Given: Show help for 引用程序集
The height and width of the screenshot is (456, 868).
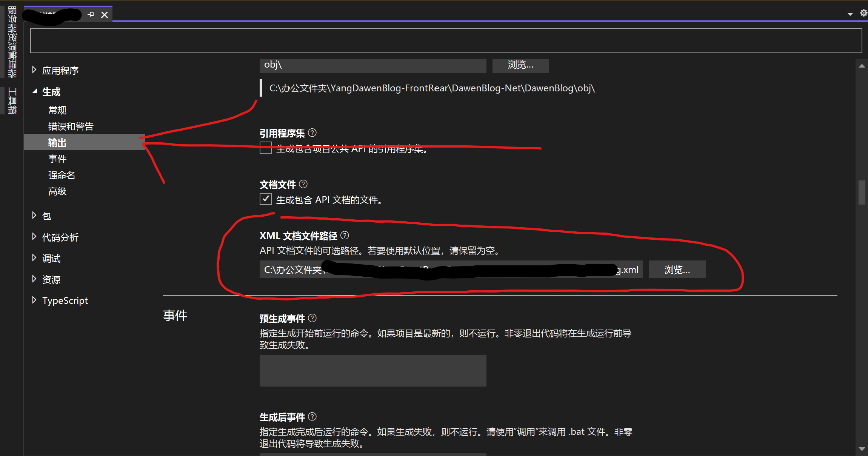Looking at the screenshot, I should pyautogui.click(x=312, y=133).
